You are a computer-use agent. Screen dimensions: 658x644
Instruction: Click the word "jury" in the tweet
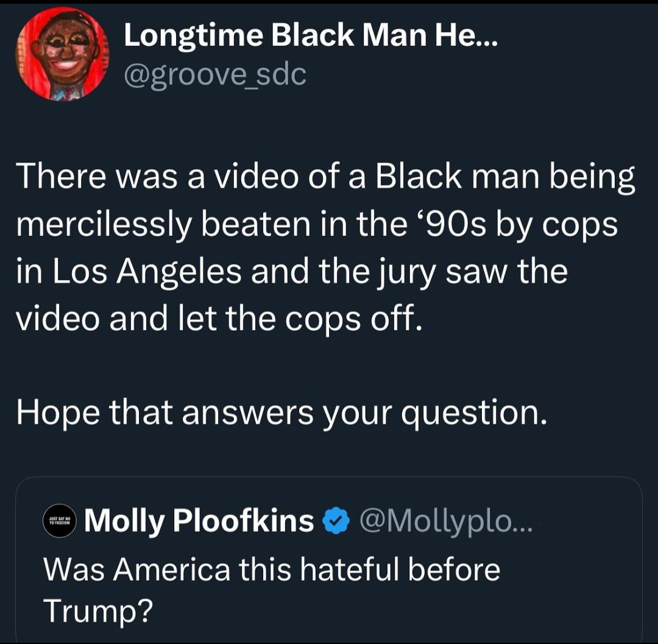click(412, 272)
